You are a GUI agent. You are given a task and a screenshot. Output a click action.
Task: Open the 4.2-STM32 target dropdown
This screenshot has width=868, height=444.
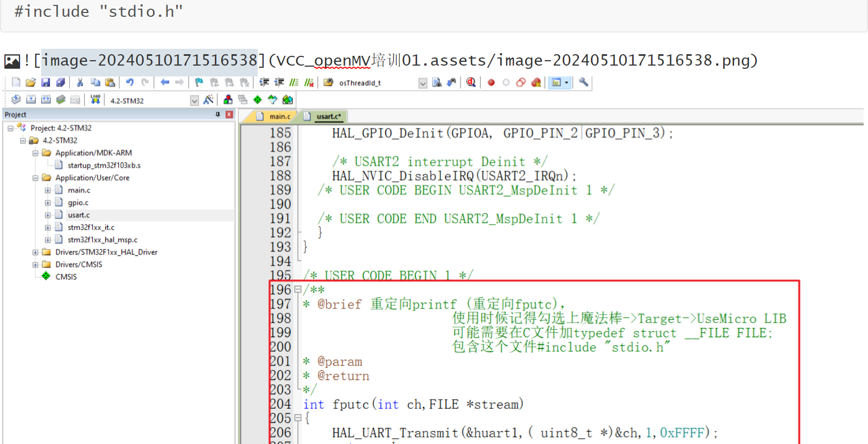(194, 100)
